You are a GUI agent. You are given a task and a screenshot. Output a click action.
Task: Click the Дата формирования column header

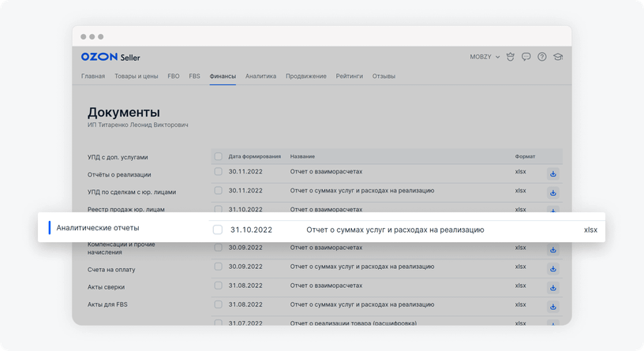pos(255,156)
